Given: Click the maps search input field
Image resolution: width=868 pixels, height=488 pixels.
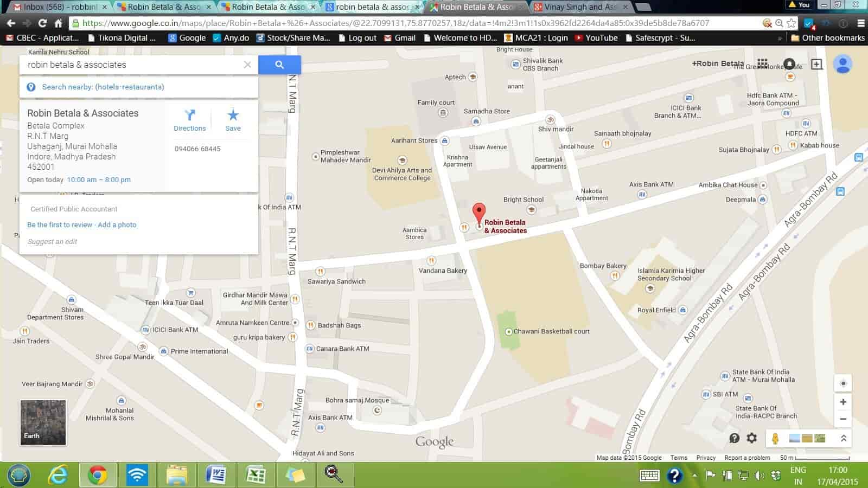Looking at the screenshot, I should click(x=133, y=65).
